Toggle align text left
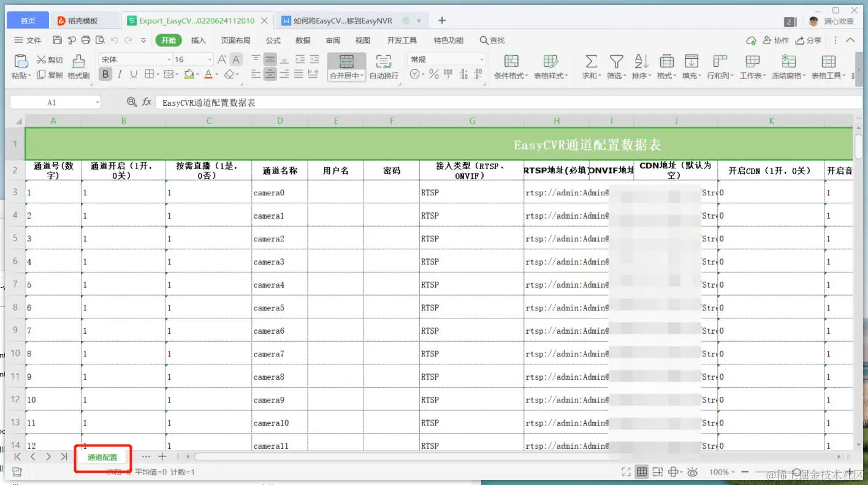Viewport: 868px width, 485px height. 256,74
